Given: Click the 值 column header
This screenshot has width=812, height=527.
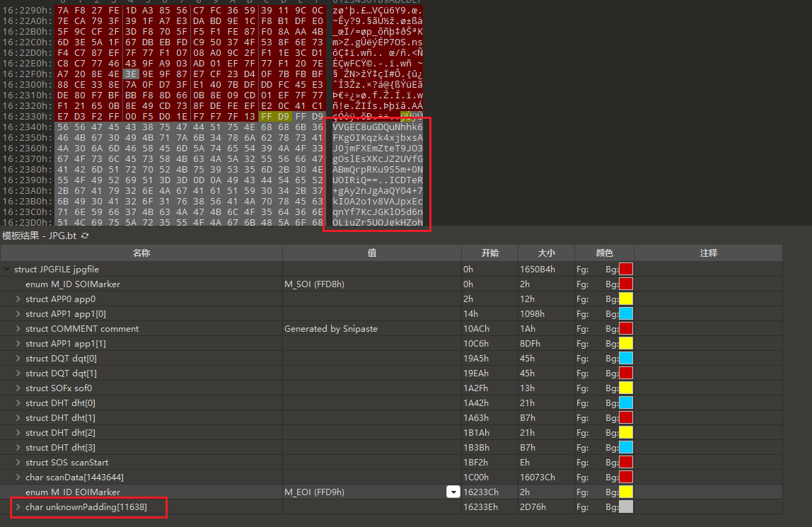Looking at the screenshot, I should 371,253.
